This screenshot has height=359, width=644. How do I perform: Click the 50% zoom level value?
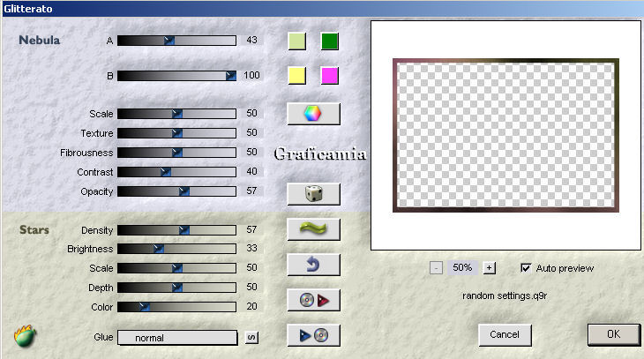(462, 268)
